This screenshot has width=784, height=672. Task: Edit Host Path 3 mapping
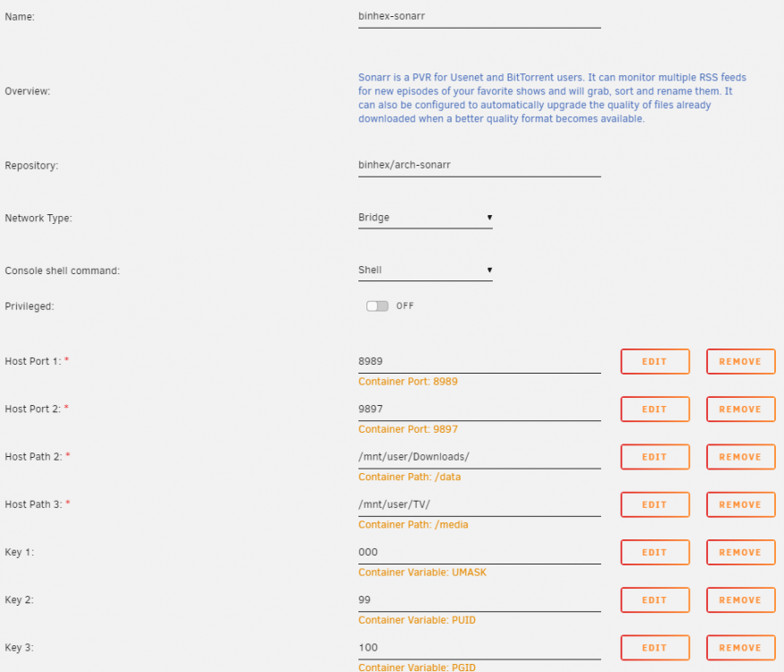pyautogui.click(x=655, y=504)
